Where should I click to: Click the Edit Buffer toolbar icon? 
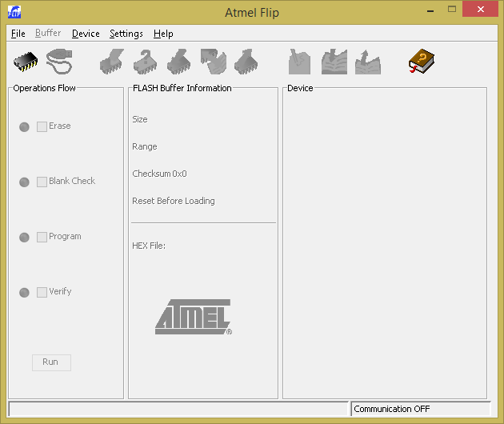300,61
